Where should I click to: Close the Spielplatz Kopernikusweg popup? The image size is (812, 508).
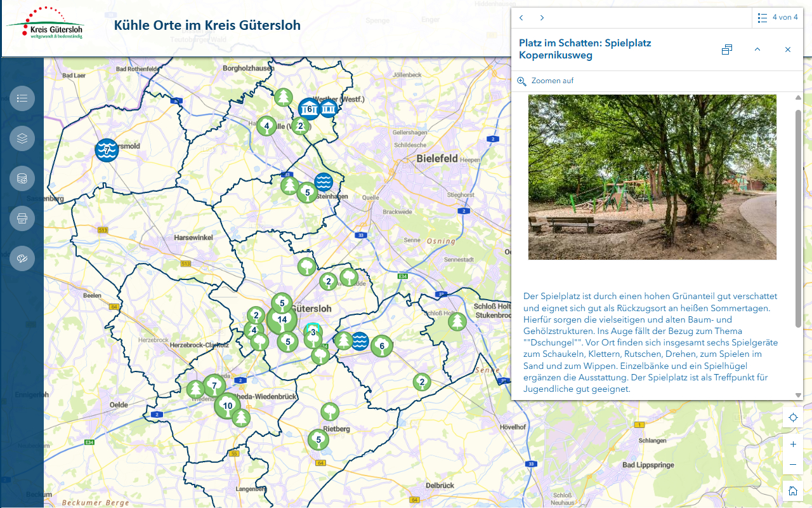click(x=788, y=50)
